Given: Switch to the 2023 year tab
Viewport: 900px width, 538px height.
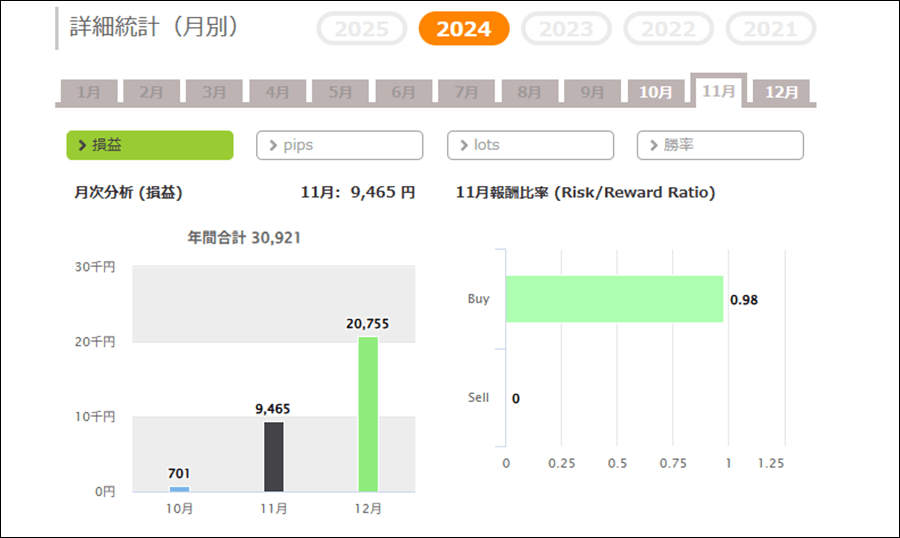Looking at the screenshot, I should pyautogui.click(x=566, y=29).
